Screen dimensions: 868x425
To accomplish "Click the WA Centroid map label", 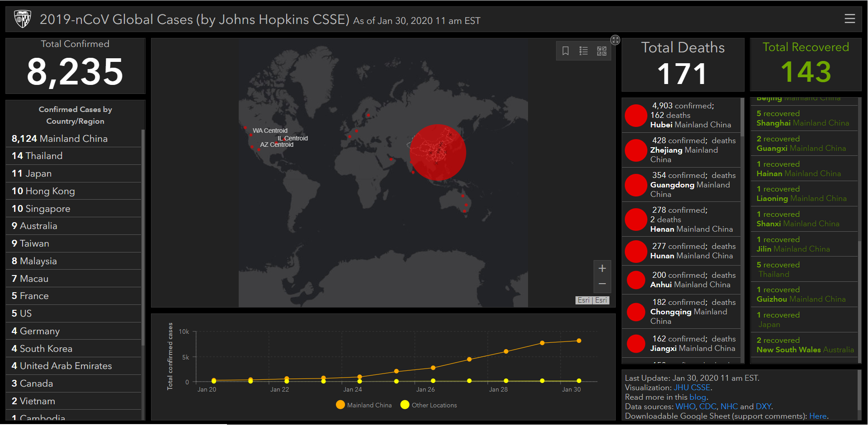I will click(x=270, y=131).
